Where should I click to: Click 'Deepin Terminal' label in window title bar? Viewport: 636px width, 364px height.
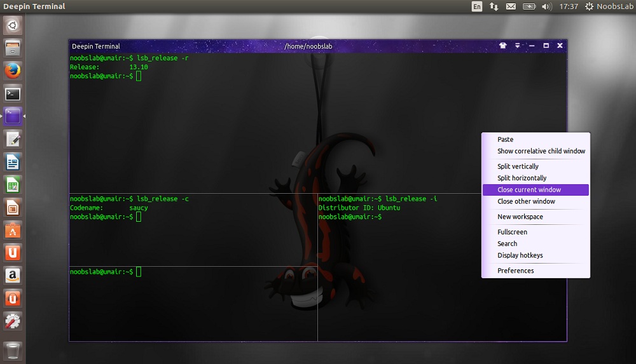tap(96, 46)
